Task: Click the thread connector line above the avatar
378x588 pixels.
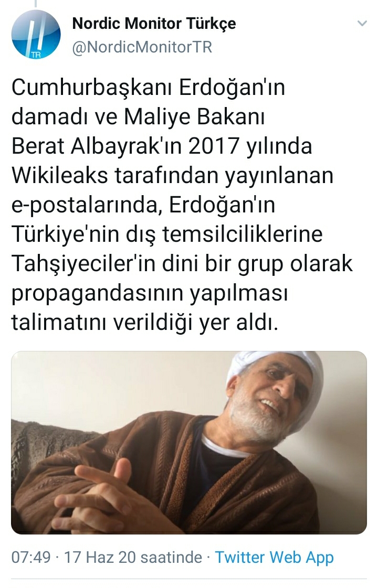Action: 36,4
